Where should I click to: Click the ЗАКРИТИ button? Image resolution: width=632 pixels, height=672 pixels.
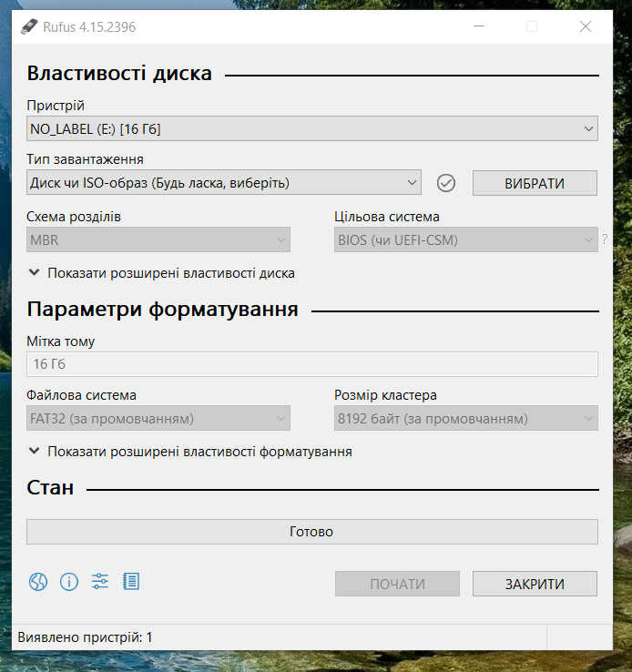[x=535, y=584]
